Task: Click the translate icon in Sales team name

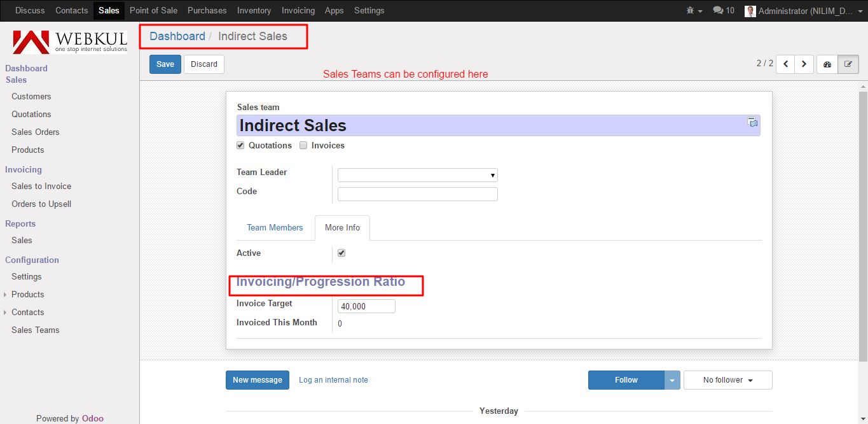Action: [752, 122]
